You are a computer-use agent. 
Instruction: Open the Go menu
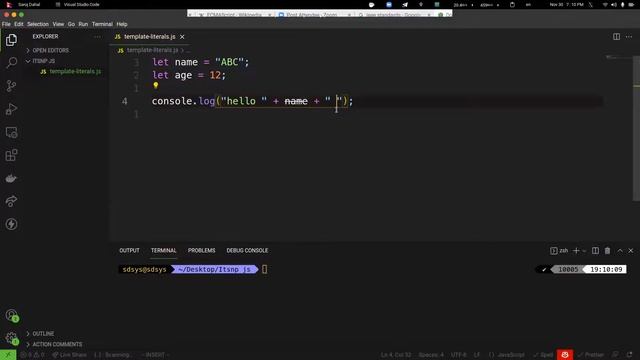coord(71,24)
